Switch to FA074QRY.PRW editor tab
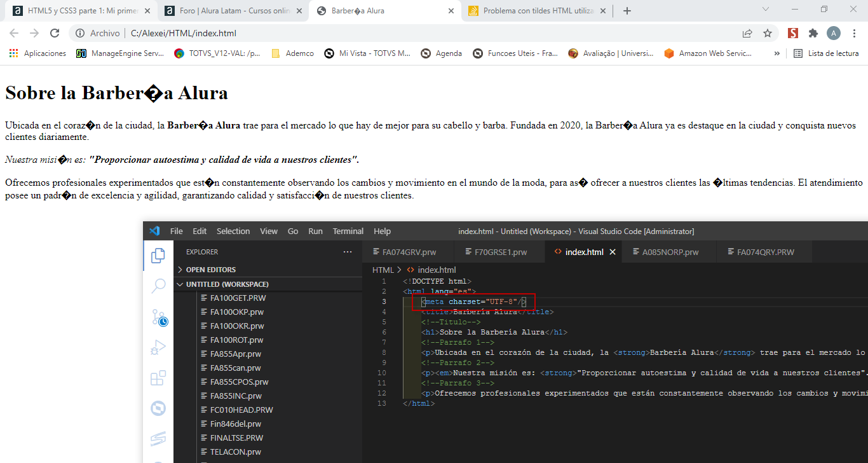 [765, 252]
